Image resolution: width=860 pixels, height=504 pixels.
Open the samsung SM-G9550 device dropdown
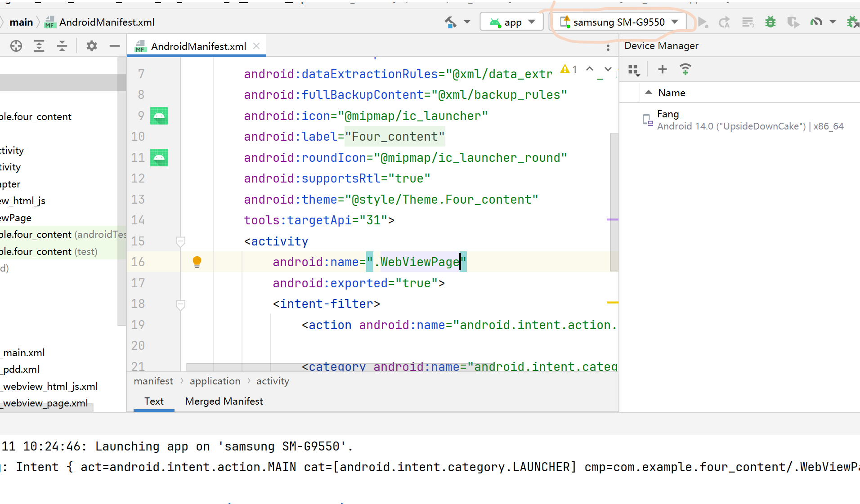[x=619, y=22]
